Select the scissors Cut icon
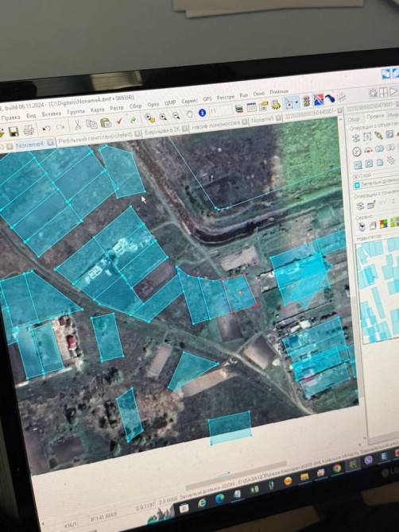The width and height of the screenshot is (399, 532). 78,125
